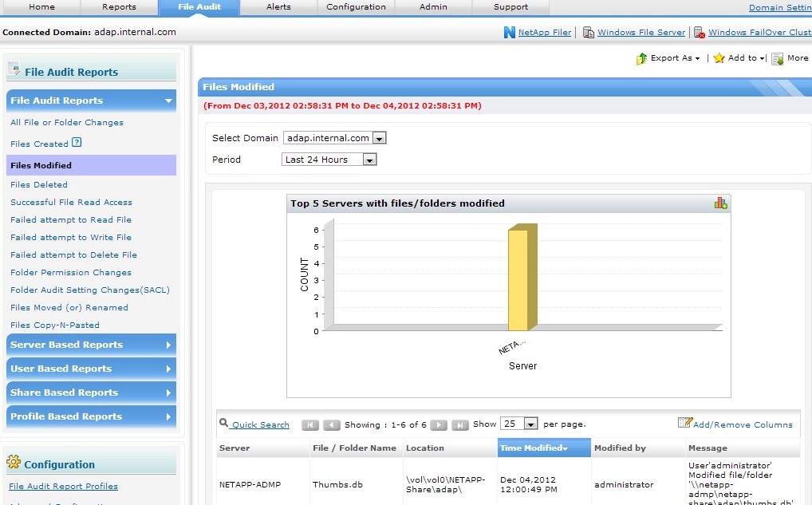Expand User Based Reports section

(x=91, y=369)
